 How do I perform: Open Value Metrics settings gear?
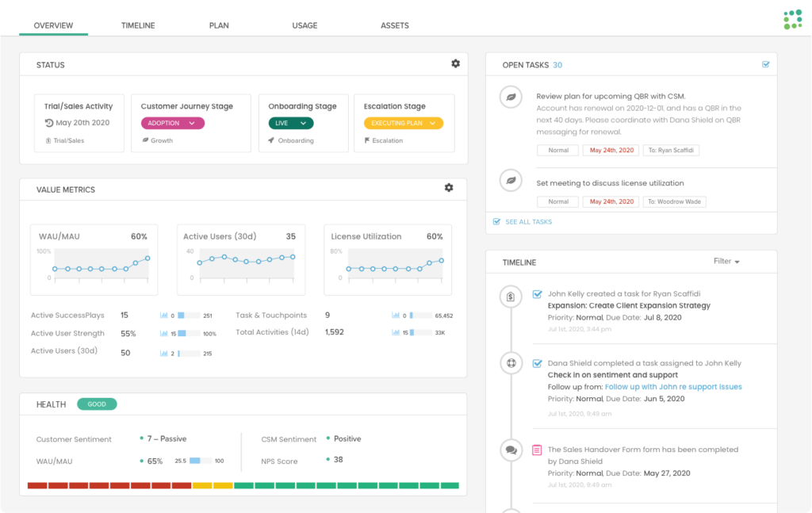click(x=449, y=188)
